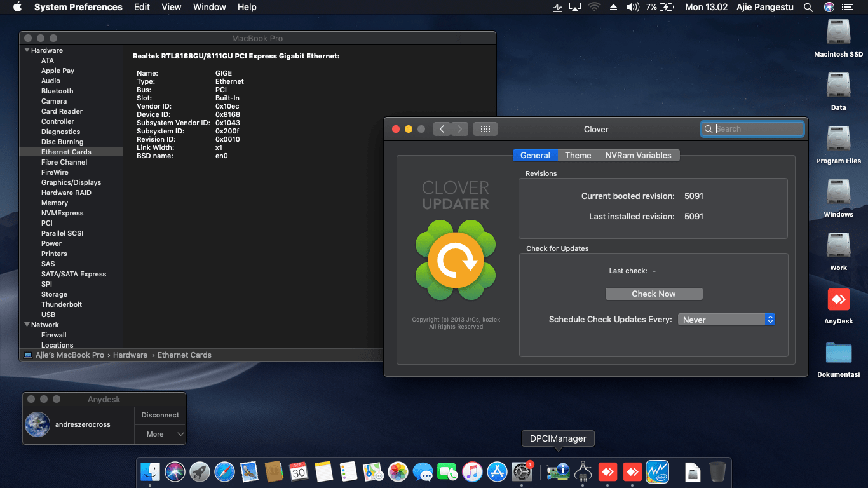Open Spotlight search in menu bar

[808, 7]
